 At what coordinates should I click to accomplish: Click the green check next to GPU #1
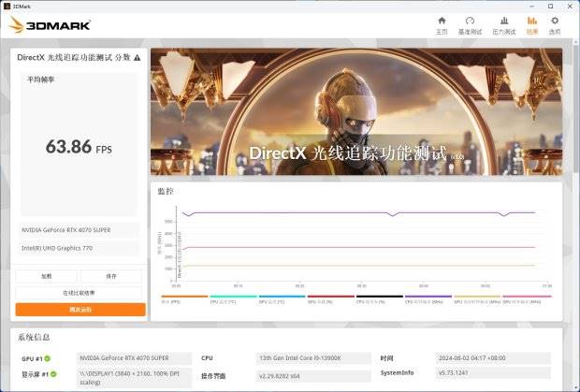[48, 358]
